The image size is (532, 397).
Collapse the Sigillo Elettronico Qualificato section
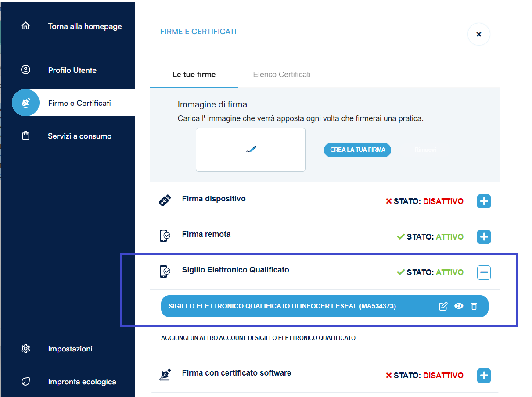(x=484, y=272)
